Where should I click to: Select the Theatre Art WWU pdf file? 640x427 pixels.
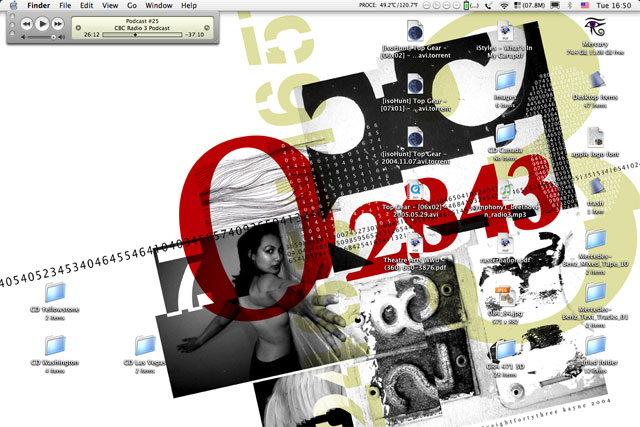415,244
